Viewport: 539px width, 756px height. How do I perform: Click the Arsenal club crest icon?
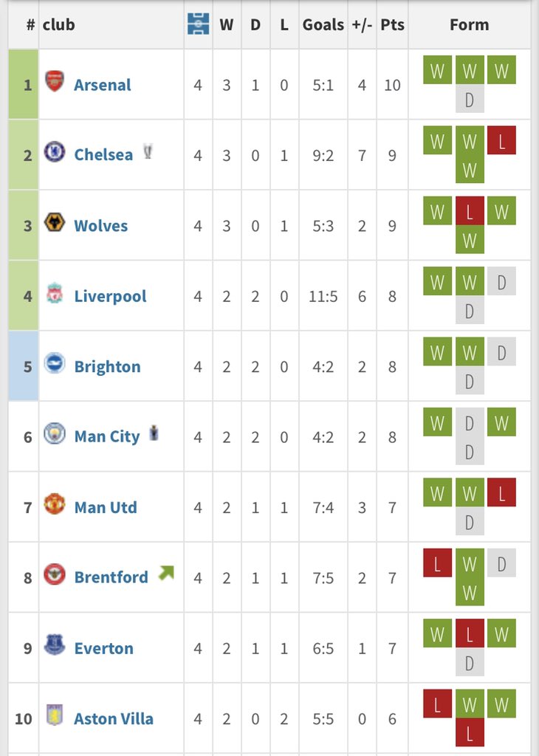[55, 81]
